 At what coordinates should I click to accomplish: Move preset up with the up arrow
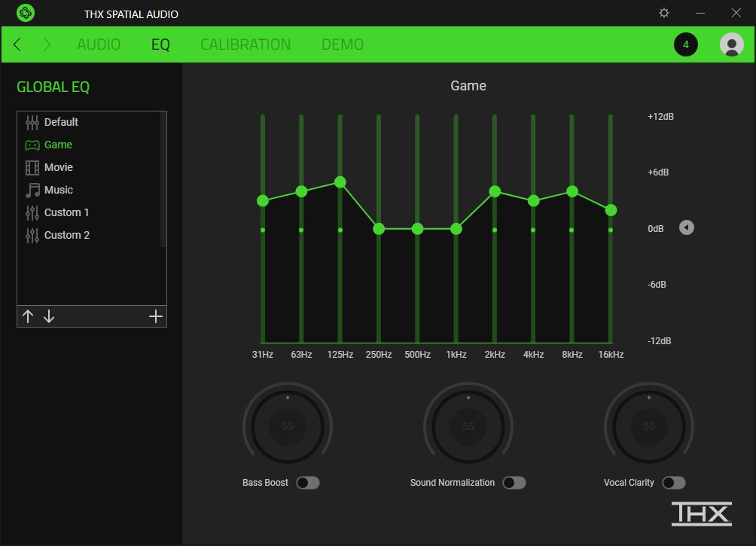pos(28,316)
